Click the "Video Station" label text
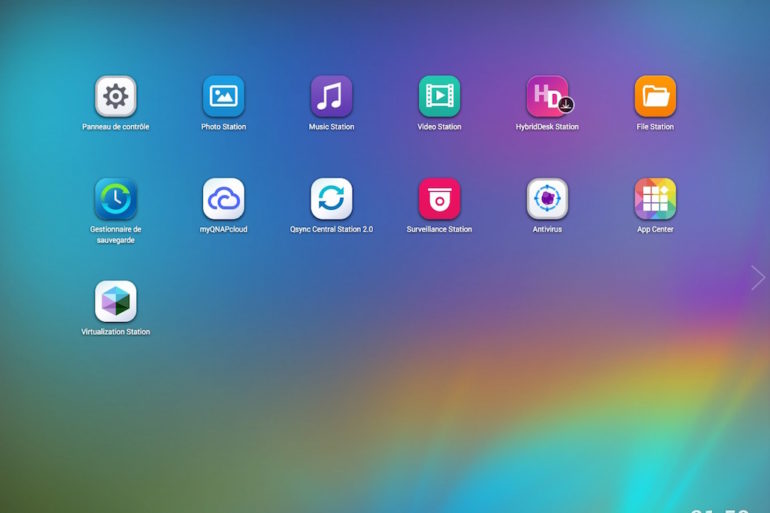Image resolution: width=770 pixels, height=513 pixels. click(x=440, y=127)
